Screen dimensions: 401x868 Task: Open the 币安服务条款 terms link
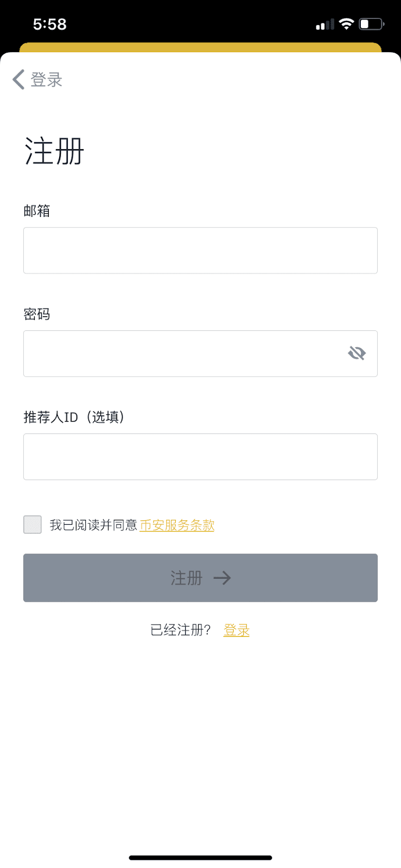coord(177,525)
